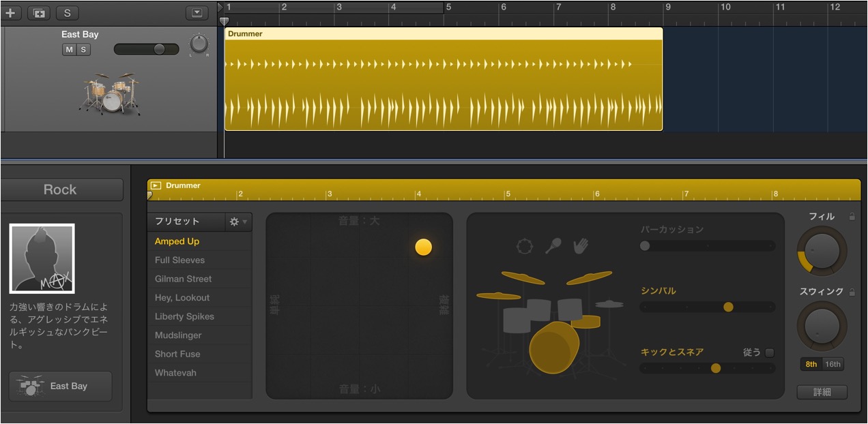This screenshot has height=424, width=868.
Task: Toggle the スウィング lock icon
Action: pyautogui.click(x=852, y=292)
